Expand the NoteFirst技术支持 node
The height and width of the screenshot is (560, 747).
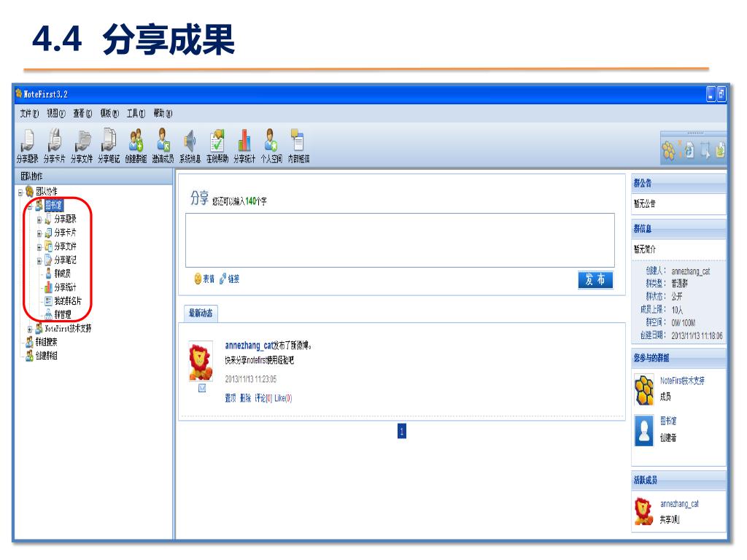point(29,329)
